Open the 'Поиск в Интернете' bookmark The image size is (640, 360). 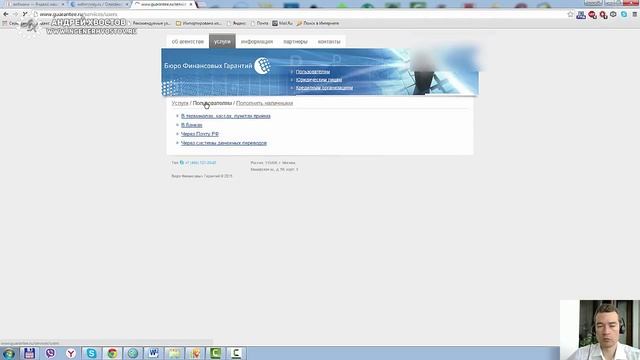coord(318,23)
